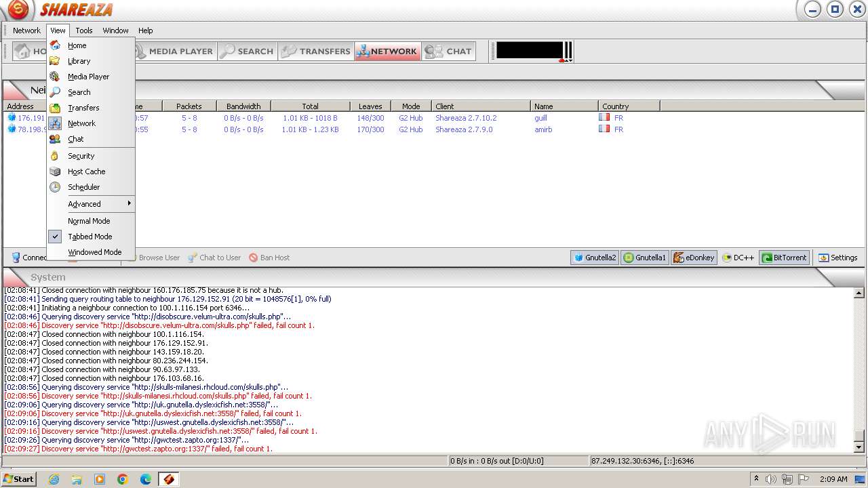Click the Host Cache icon in menu
The width and height of the screenshot is (868, 488).
(x=55, y=171)
